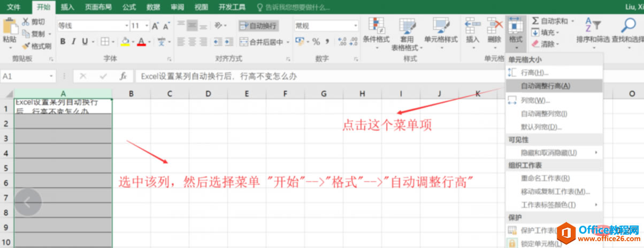Switch to the Formulas (公式) tab
This screenshot has height=248, width=644.
(129, 7)
